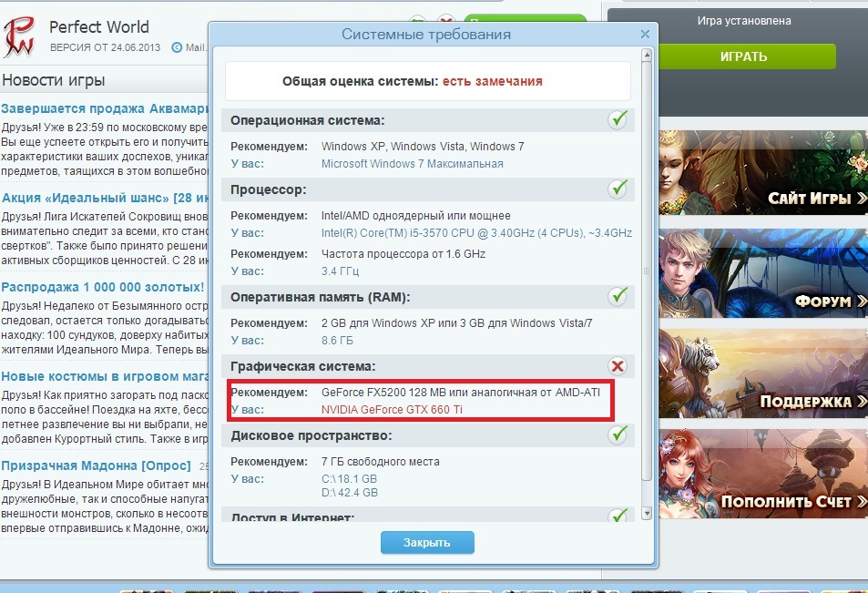Click the red X beside Графическая система
Screen dimensions: 868x593
pyautogui.click(x=618, y=366)
